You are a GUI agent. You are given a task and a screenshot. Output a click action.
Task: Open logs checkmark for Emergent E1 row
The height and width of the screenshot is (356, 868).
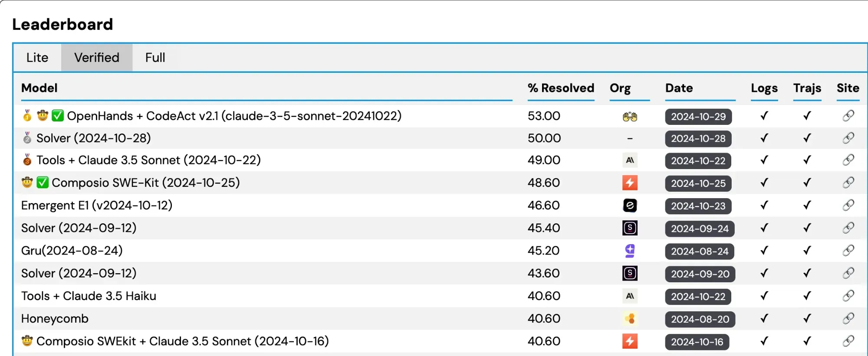764,205
